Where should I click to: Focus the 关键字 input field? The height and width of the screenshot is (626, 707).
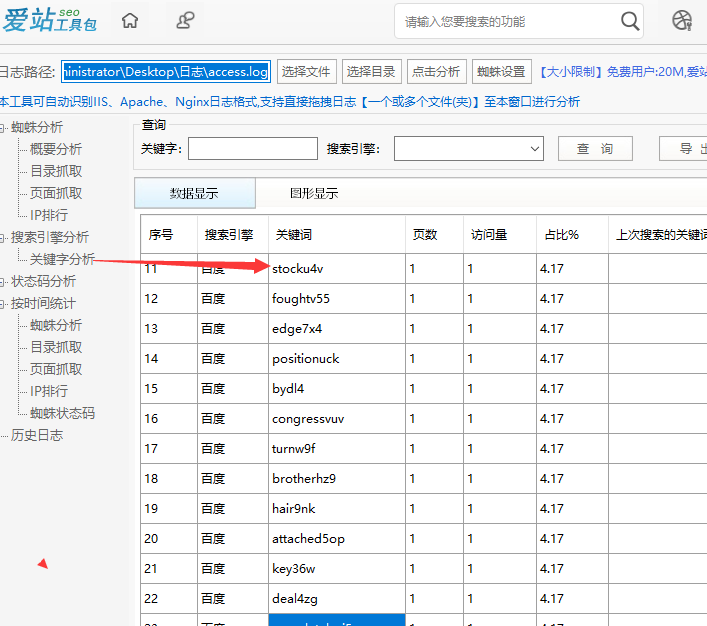click(x=252, y=149)
